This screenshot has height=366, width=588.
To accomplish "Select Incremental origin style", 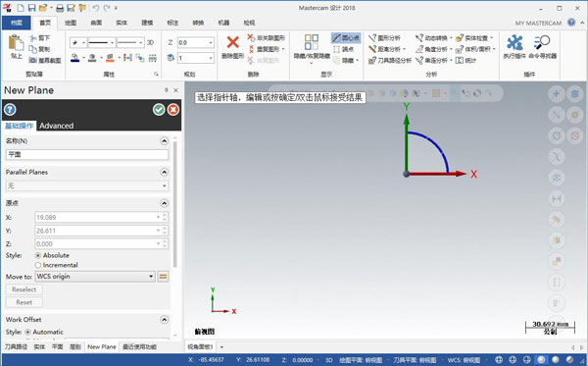I will point(38,265).
